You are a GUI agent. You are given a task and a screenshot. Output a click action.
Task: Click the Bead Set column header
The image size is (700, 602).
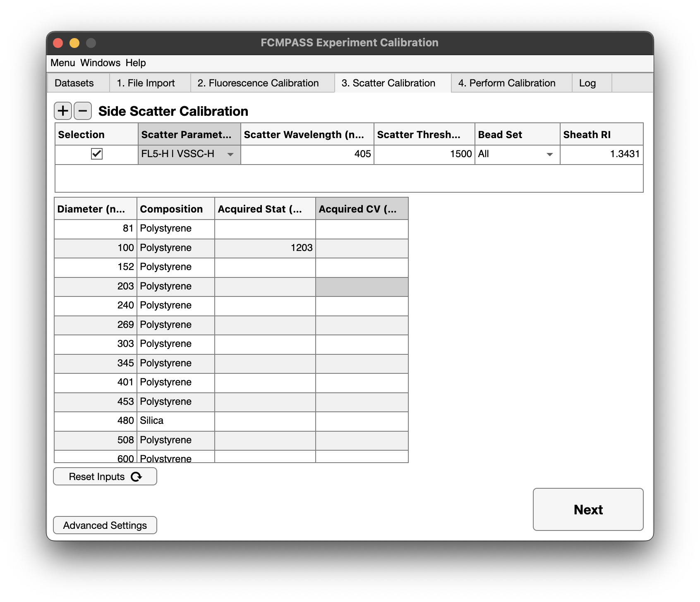click(517, 134)
